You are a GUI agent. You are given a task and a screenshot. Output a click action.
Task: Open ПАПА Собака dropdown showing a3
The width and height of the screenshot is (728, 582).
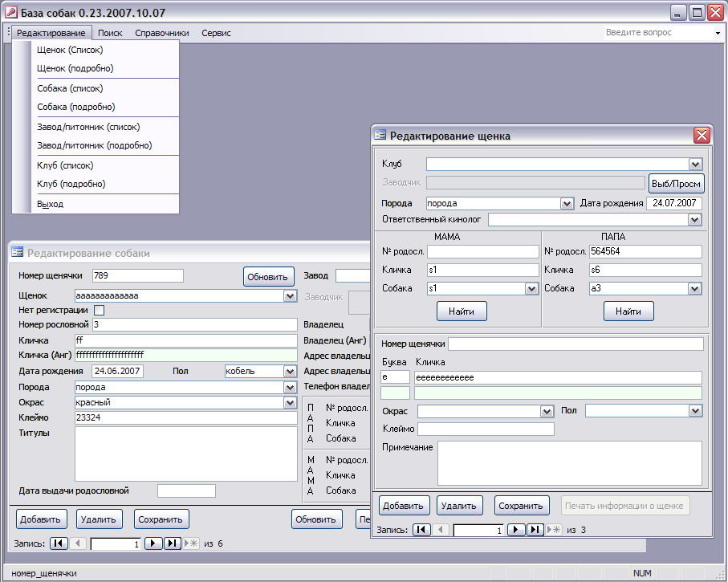694,288
